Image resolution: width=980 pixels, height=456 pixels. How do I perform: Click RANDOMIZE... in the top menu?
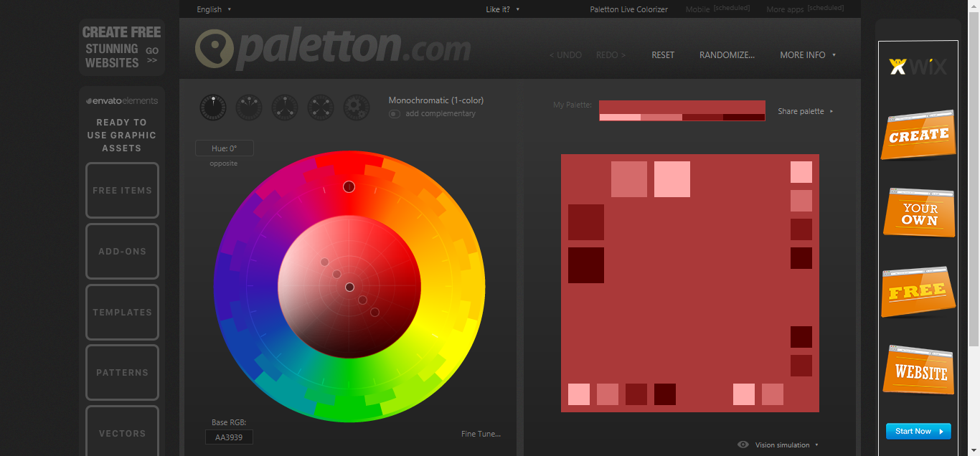tap(727, 54)
